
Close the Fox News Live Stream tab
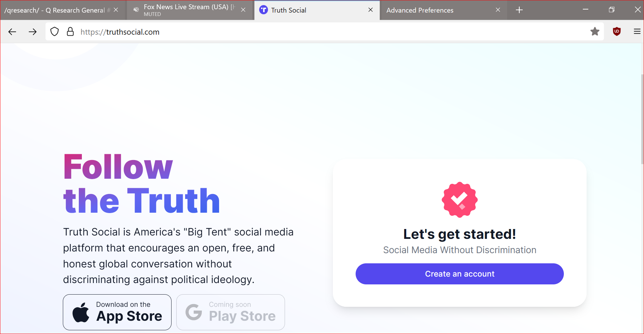pyautogui.click(x=243, y=10)
